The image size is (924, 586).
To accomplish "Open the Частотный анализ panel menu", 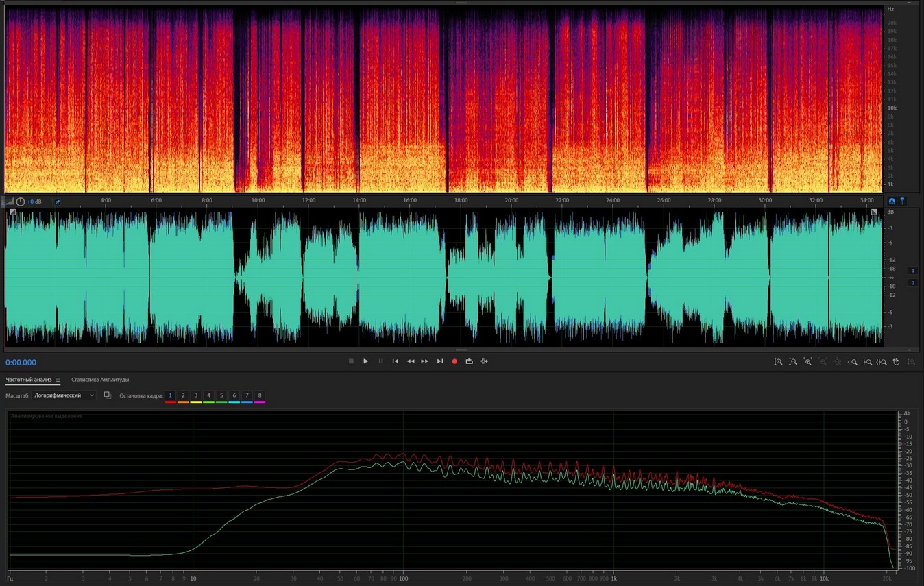I will 58,380.
